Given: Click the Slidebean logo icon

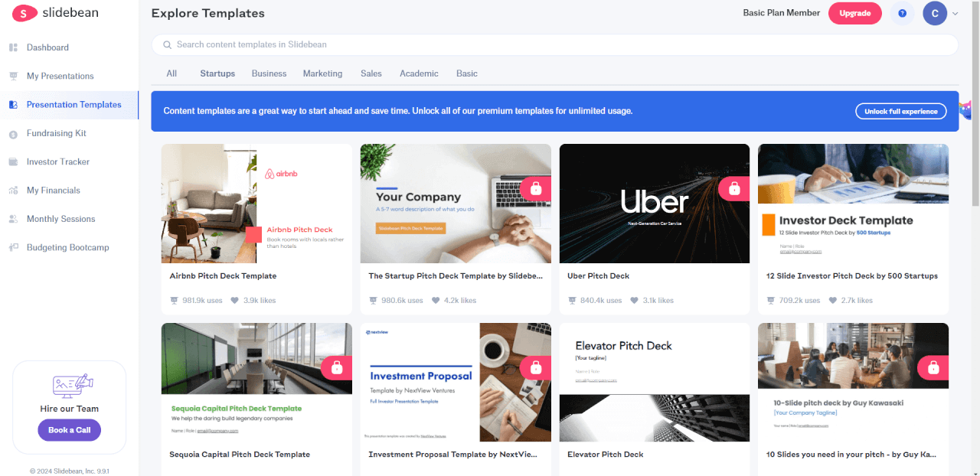Looking at the screenshot, I should [25, 13].
